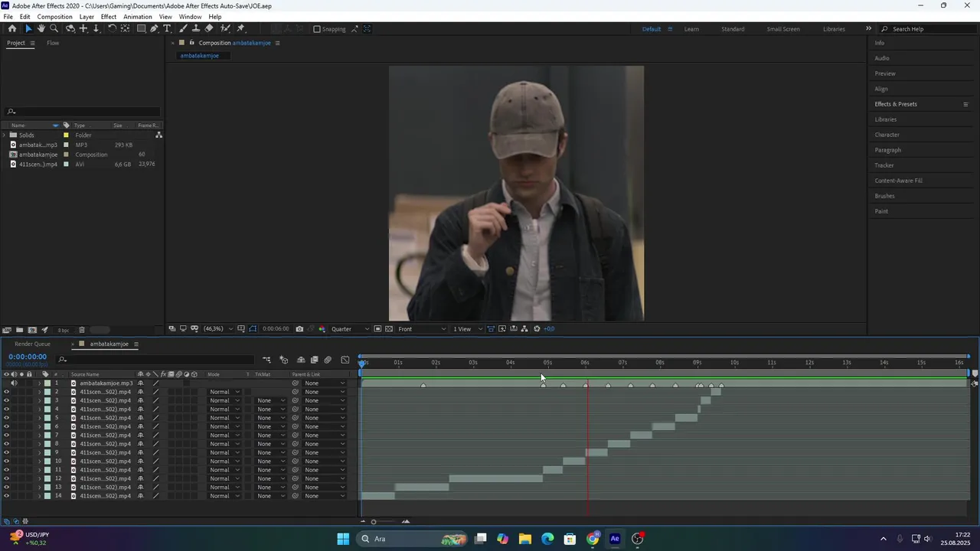Viewport: 980px width, 551px height.
Task: Open the Tracker panel
Action: (x=884, y=165)
